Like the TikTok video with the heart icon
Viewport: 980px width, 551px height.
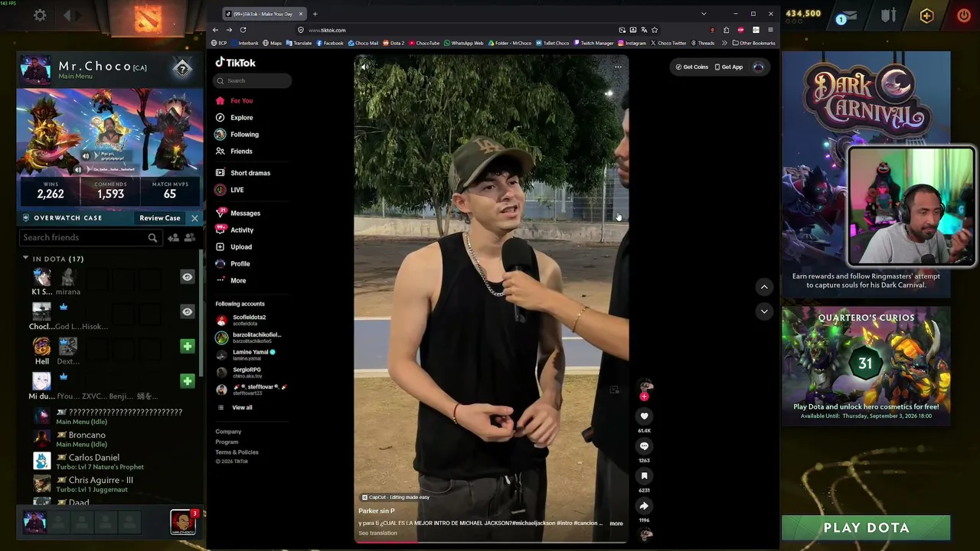(644, 416)
